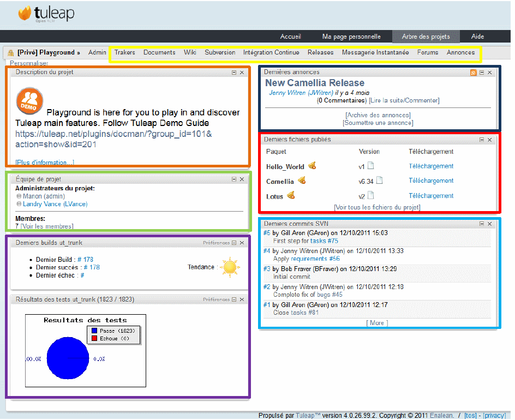Open Préférences of Derniers builds widget
The image size is (515, 420).
point(216,243)
